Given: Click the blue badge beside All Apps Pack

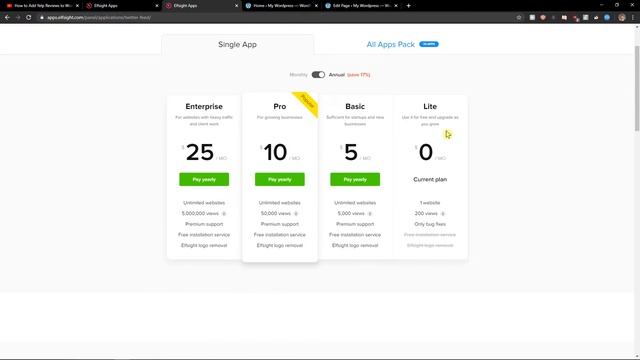Looking at the screenshot, I should [429, 44].
